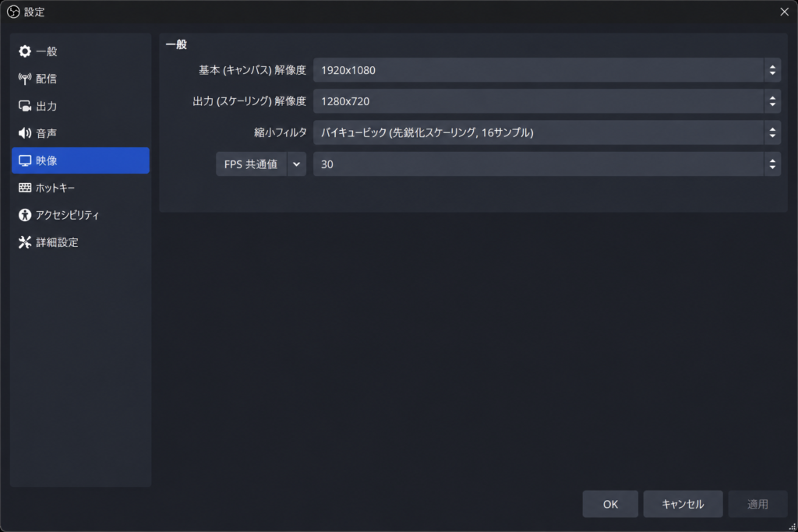Open the ホットキー settings label

(x=55, y=188)
